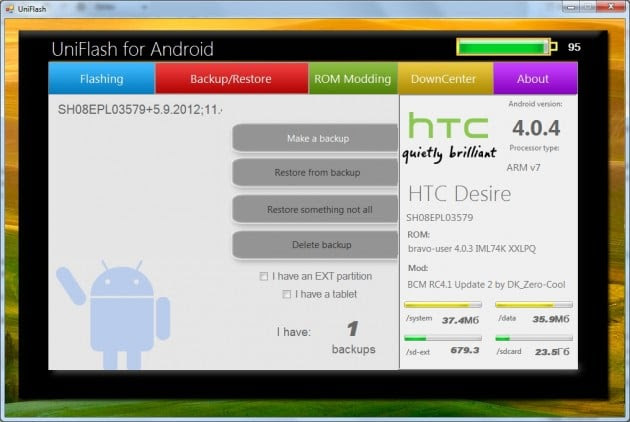Click the /sd-ext storage usage bar
This screenshot has height=422, width=630.
(x=443, y=338)
